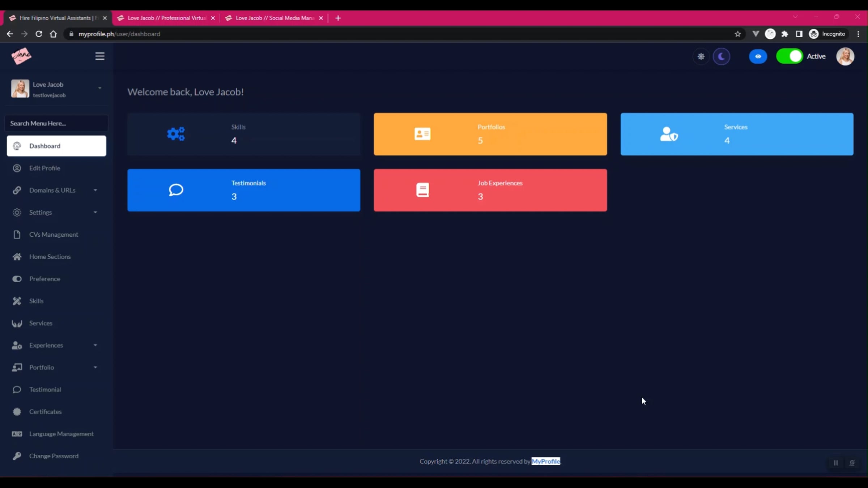Pause the screen recording overlay
This screenshot has height=488, width=868.
point(835,463)
